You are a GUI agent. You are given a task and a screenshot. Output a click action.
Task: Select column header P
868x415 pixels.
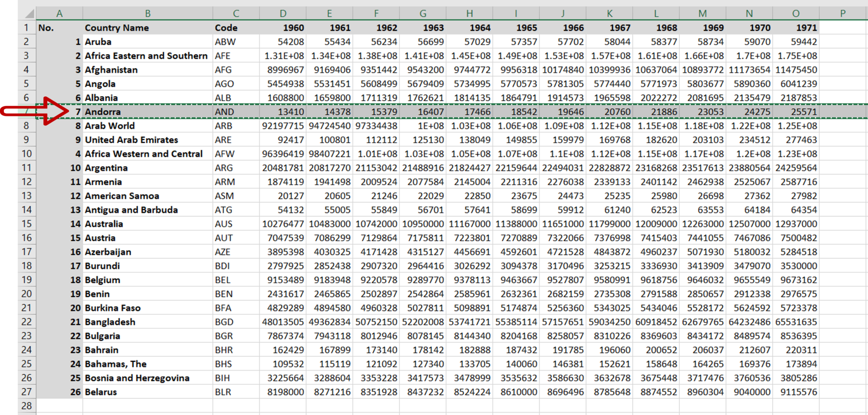coord(842,13)
